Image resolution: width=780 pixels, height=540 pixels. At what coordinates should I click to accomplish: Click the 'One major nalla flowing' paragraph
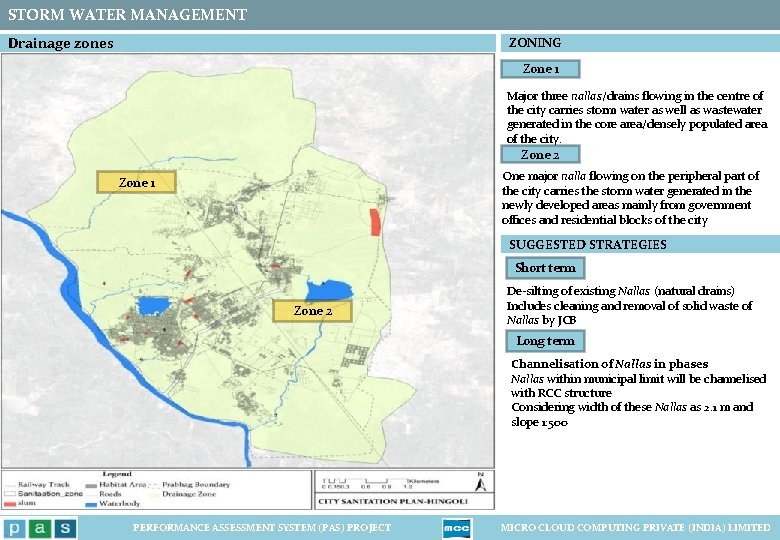631,198
